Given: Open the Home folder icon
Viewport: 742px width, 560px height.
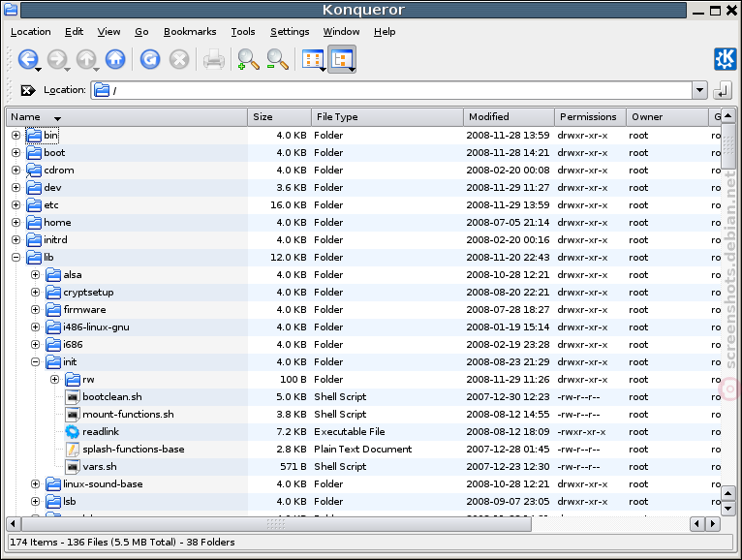Looking at the screenshot, I should (115, 59).
